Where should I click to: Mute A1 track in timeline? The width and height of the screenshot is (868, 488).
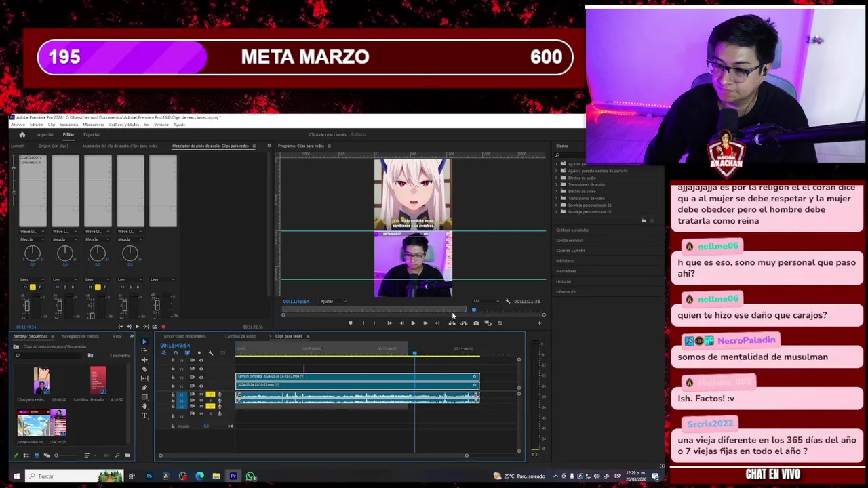(x=201, y=394)
